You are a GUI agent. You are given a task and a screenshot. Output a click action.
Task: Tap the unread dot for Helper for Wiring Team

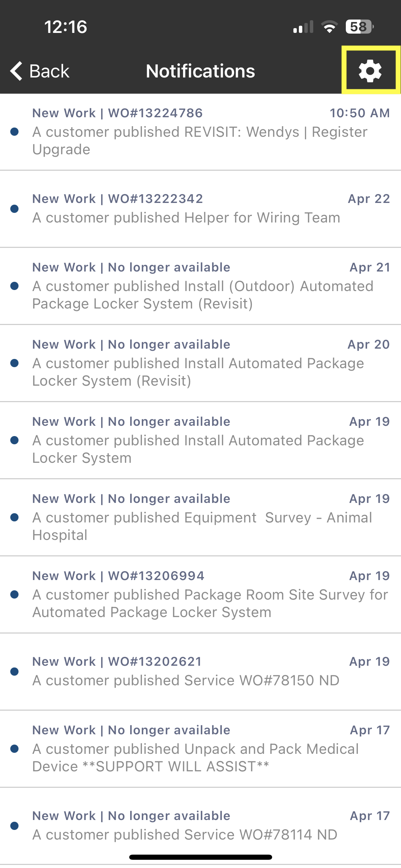tap(14, 209)
